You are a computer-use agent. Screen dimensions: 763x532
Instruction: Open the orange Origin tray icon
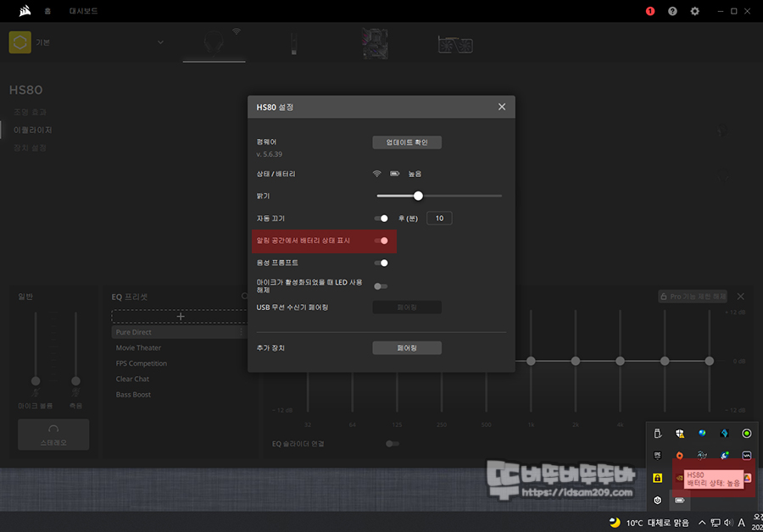680,456
